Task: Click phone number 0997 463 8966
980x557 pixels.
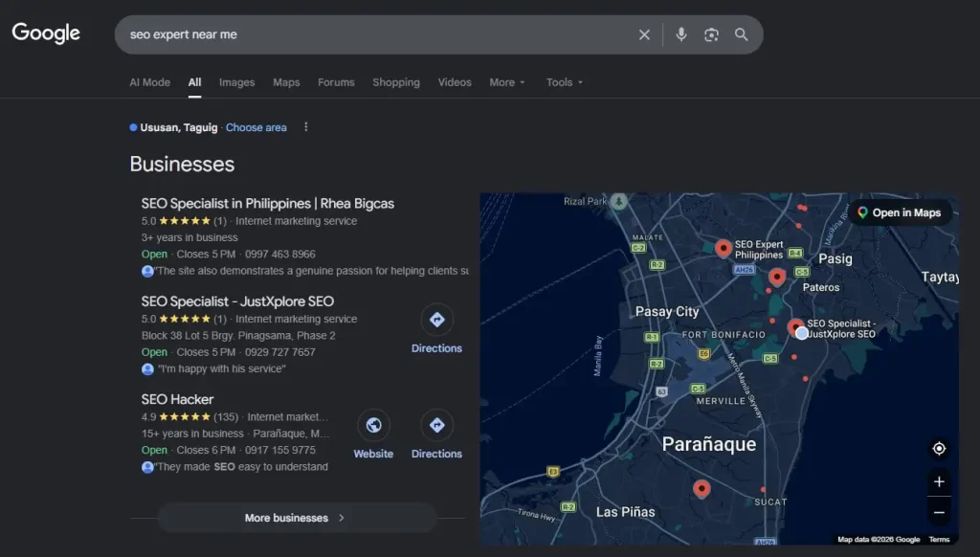Action: point(280,254)
